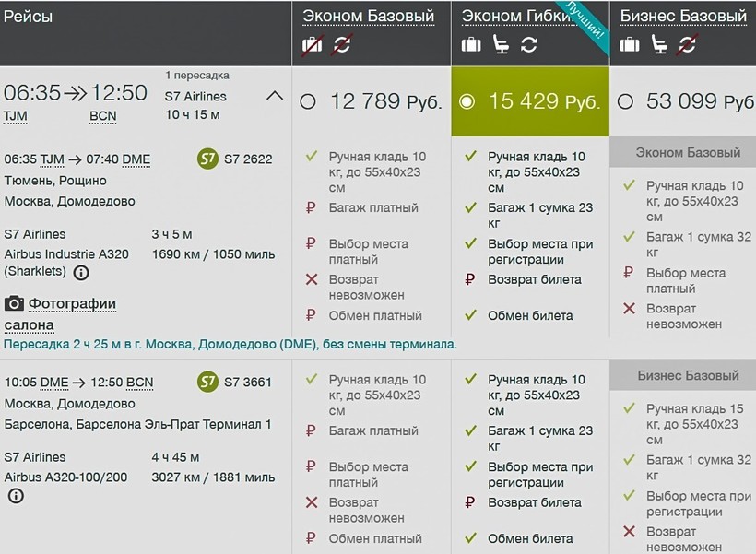Image resolution: width=756 pixels, height=554 pixels.
Task: Collapse flight details with the chevron arrow
Action: pos(274,95)
